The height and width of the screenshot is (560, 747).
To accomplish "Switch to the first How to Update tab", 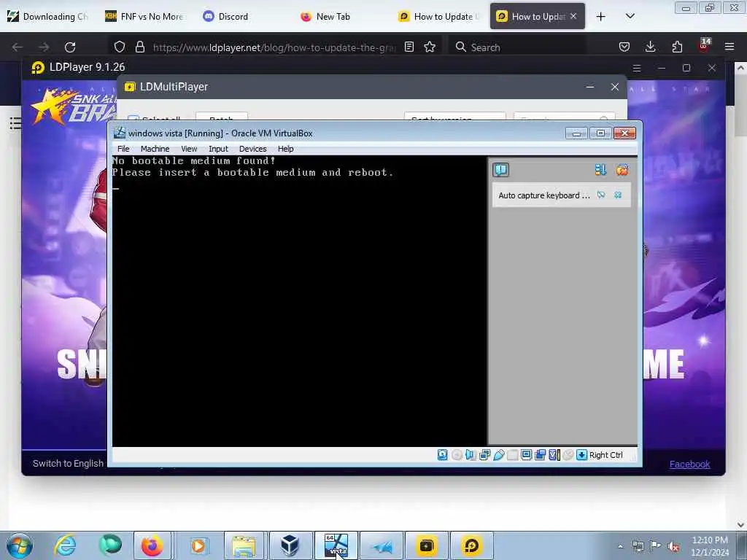I will [438, 16].
